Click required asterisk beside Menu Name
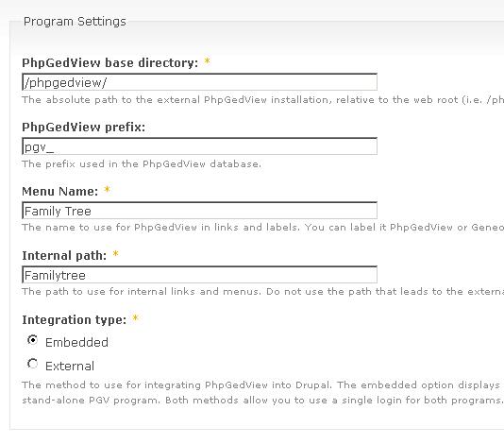The width and height of the screenshot is (504, 444). 107,190
